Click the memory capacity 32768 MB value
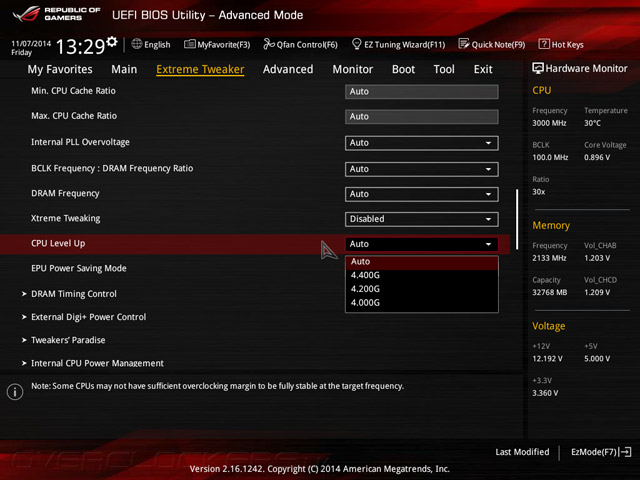The height and width of the screenshot is (480, 640). coord(549,292)
